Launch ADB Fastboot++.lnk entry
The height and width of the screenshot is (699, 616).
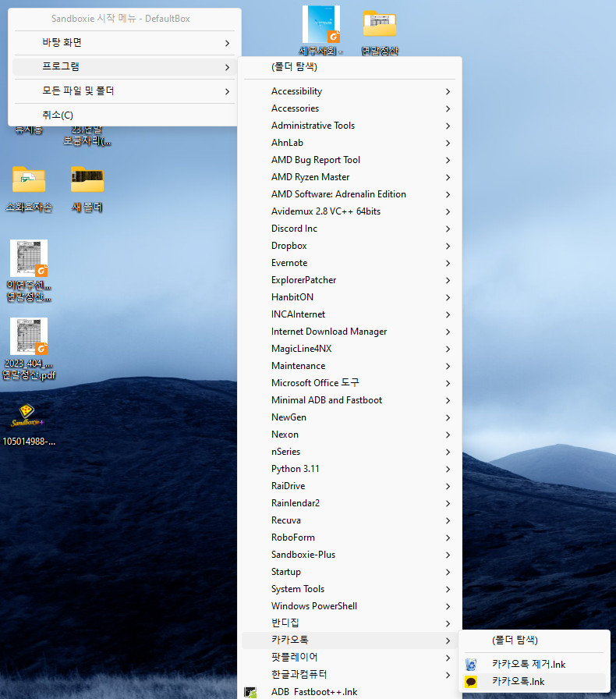click(x=350, y=692)
